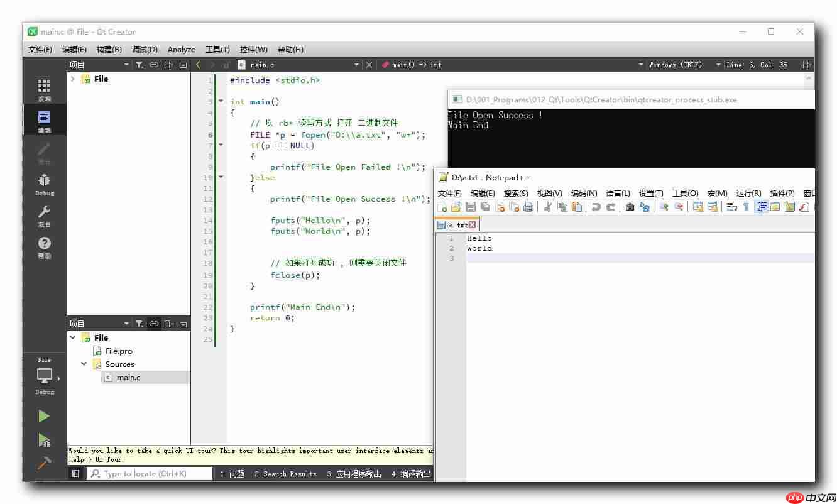This screenshot has height=504, width=837.
Task: Collapse Sources folder in project tree
Action: click(84, 364)
